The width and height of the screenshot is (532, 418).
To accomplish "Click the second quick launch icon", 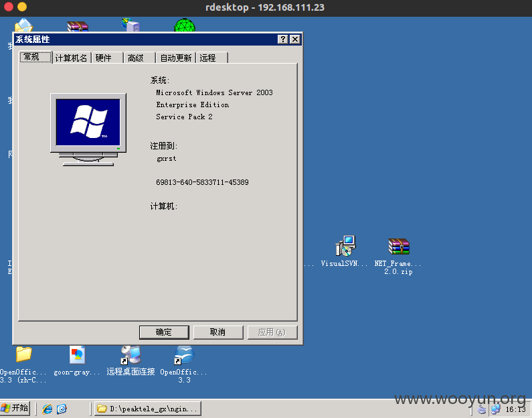I will [x=62, y=409].
